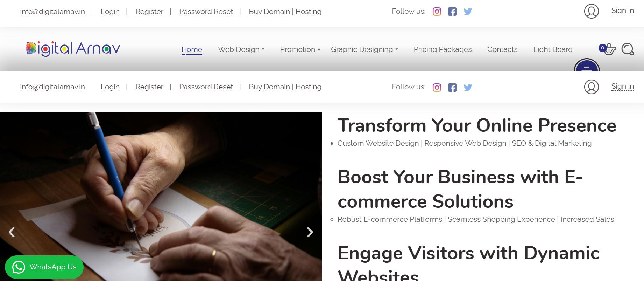The image size is (644, 281).
Task: Click the Register link in top bar
Action: 149,12
